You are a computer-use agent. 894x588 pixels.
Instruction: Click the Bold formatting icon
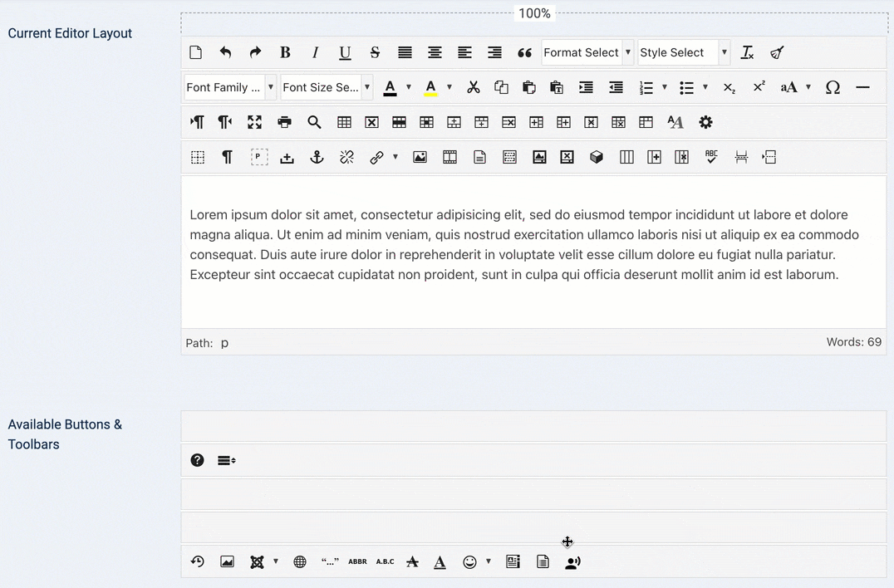tap(285, 52)
